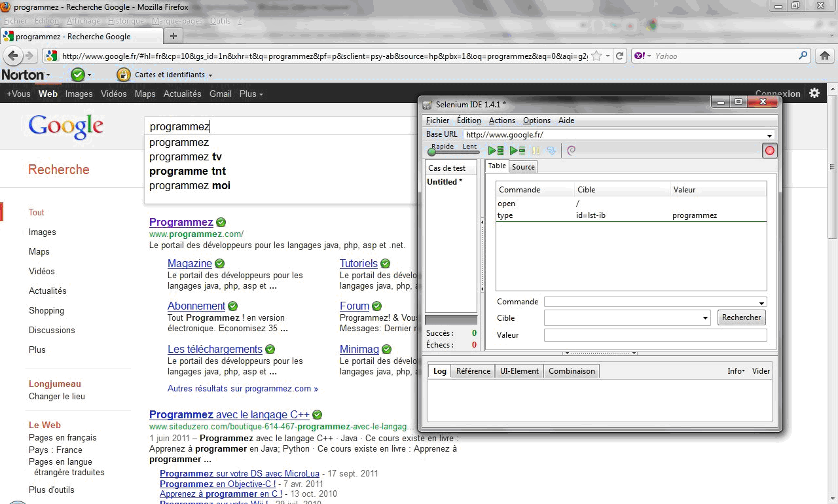Open Édition menu in Selenium IDE
Image resolution: width=838 pixels, height=504 pixels.
(x=469, y=120)
